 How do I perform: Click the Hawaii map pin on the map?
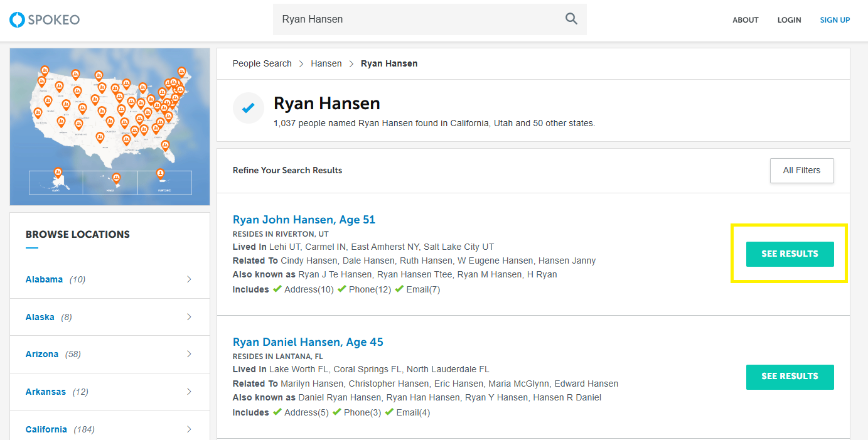coord(115,179)
